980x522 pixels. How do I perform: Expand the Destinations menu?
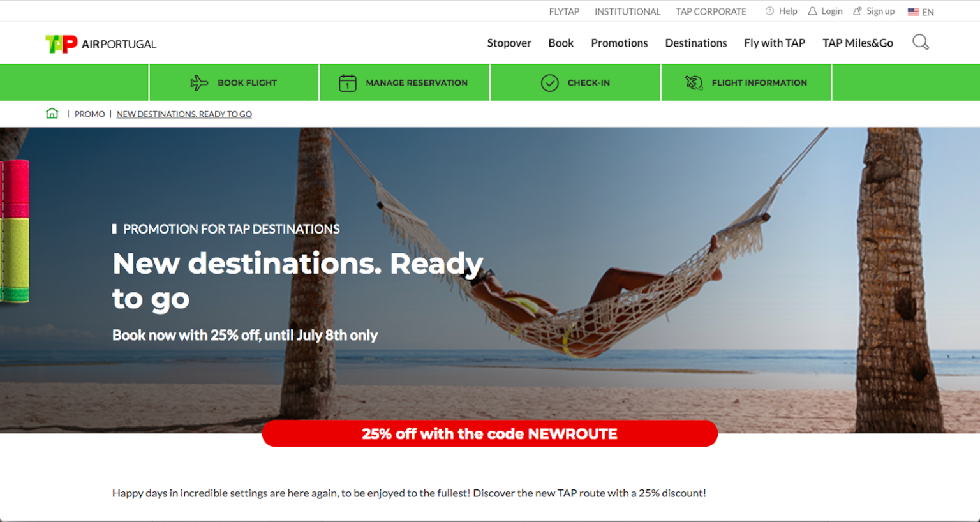tap(696, 43)
